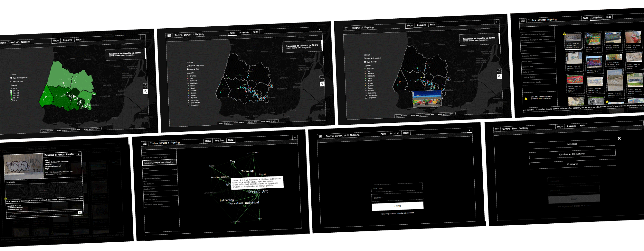Open hamburger menu on the photo gallery screen
Screen dimensions: 644x251
[523, 21]
